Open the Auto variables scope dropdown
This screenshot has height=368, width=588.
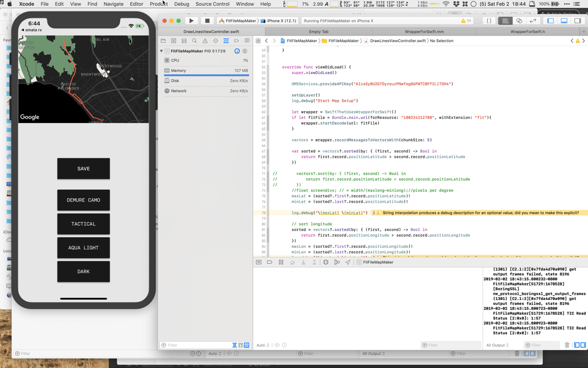pyautogui.click(x=263, y=345)
